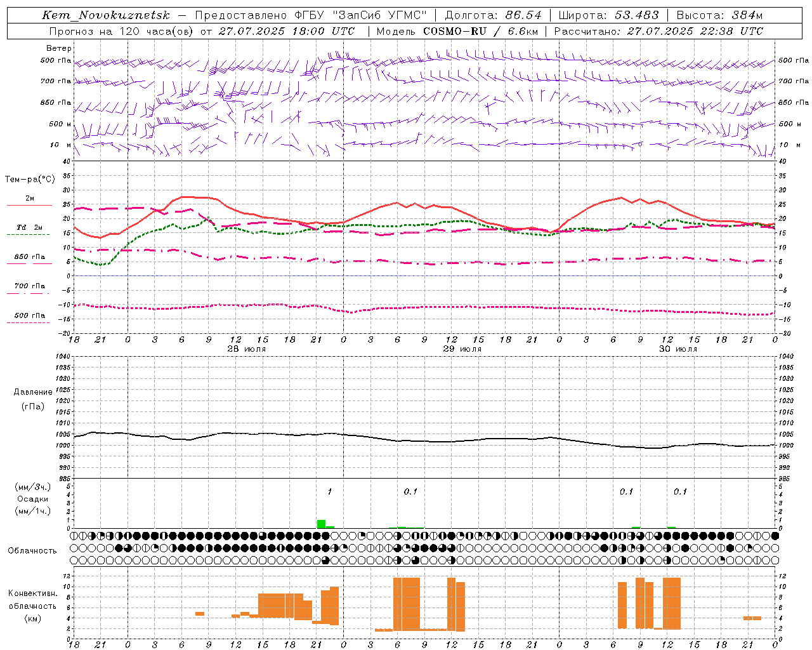This screenshot has height=650, width=812.
Task: Click the Td 2м legend label
Action: click(30, 227)
